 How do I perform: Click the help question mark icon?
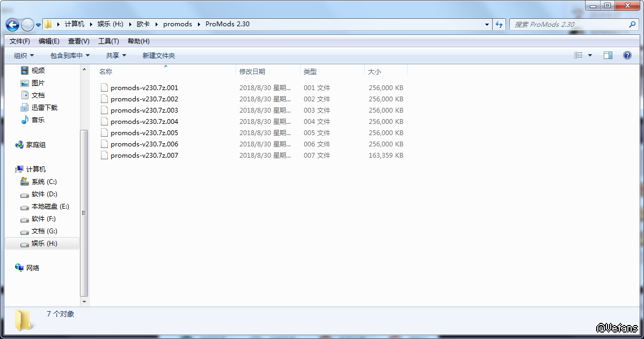point(627,55)
